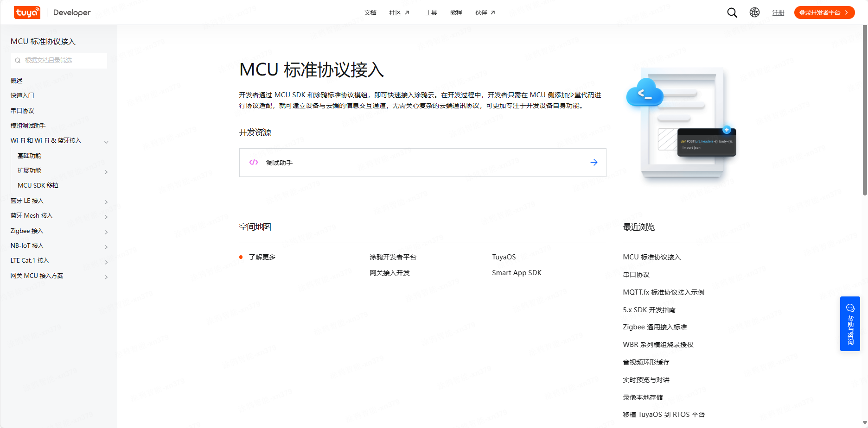
Task: Open 概述 in the sidebar
Action: pos(17,81)
